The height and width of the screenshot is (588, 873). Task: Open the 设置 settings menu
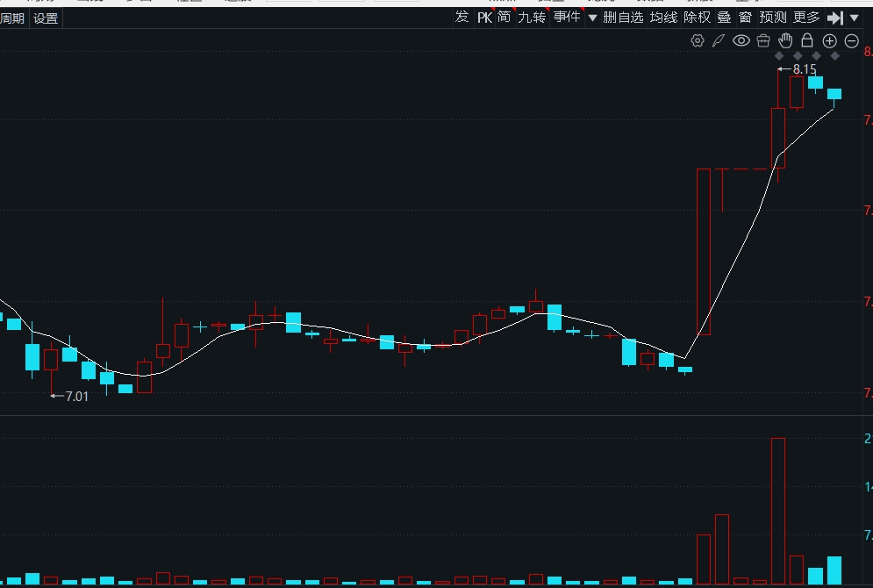pyautogui.click(x=46, y=18)
